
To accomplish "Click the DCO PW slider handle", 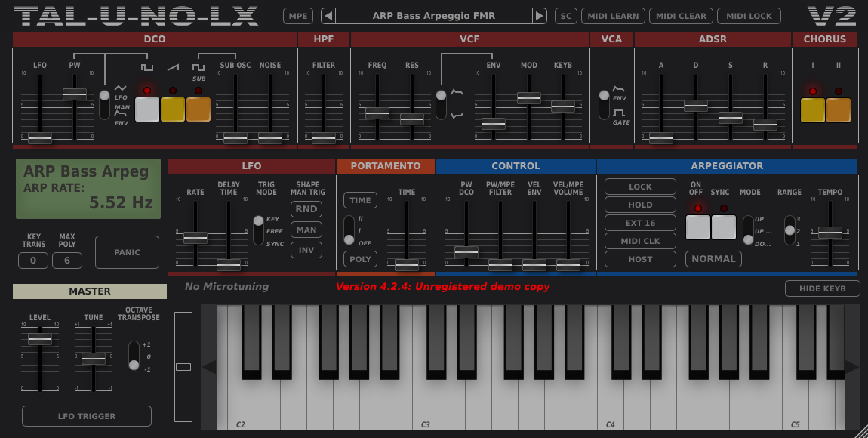I will pyautogui.click(x=75, y=94).
